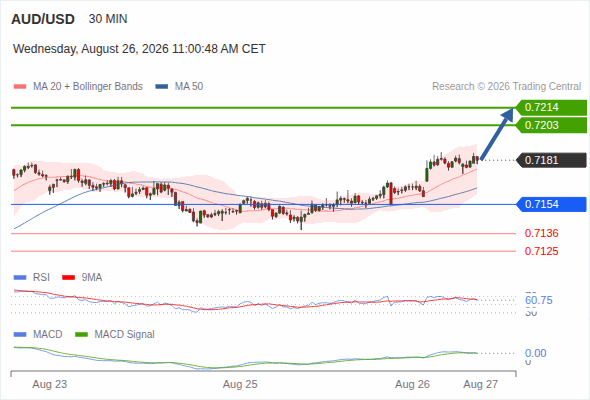Click the Aug 26 date axis marker
Viewport: 590px width, 400px height.
(412, 385)
